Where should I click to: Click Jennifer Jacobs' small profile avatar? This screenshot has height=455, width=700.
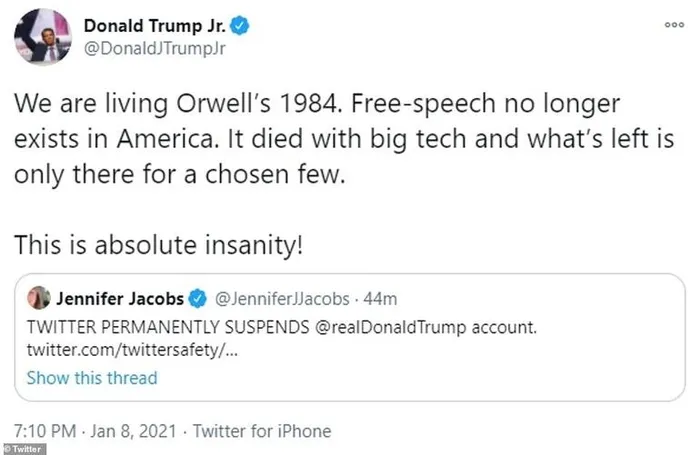pos(40,297)
